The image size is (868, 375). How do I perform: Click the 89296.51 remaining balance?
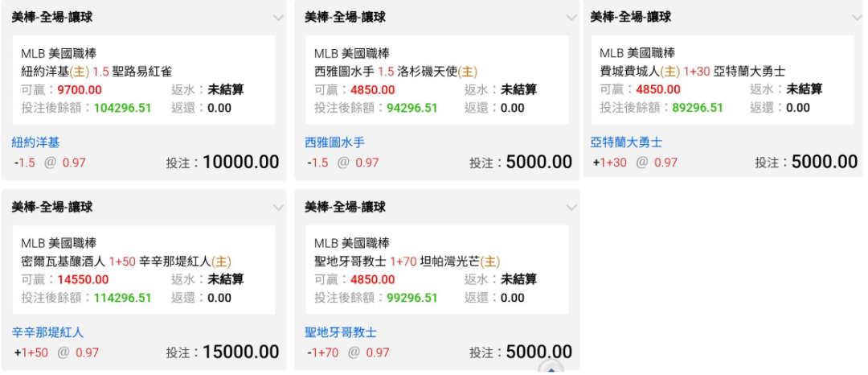click(x=698, y=108)
